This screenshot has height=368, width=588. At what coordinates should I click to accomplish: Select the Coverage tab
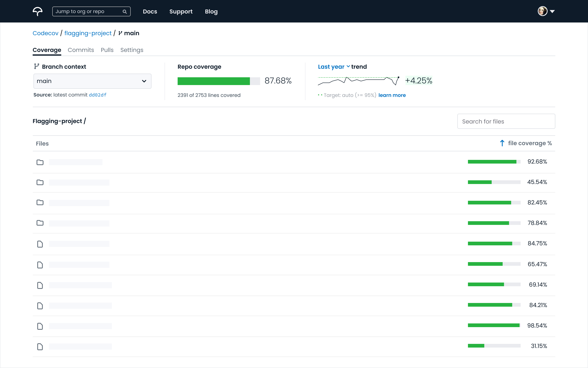(47, 50)
